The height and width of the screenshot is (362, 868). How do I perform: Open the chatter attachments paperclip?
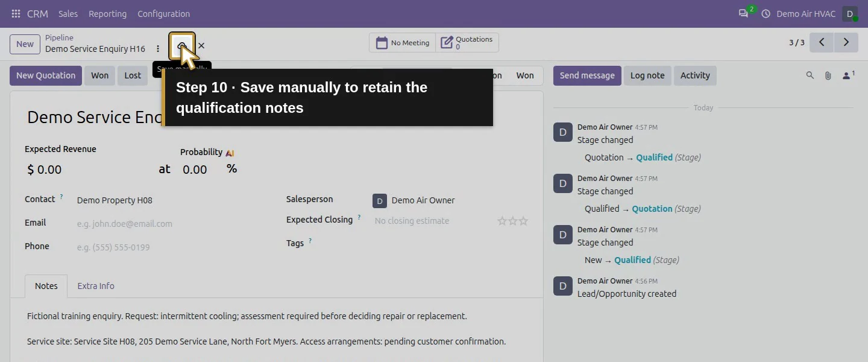[x=828, y=75]
